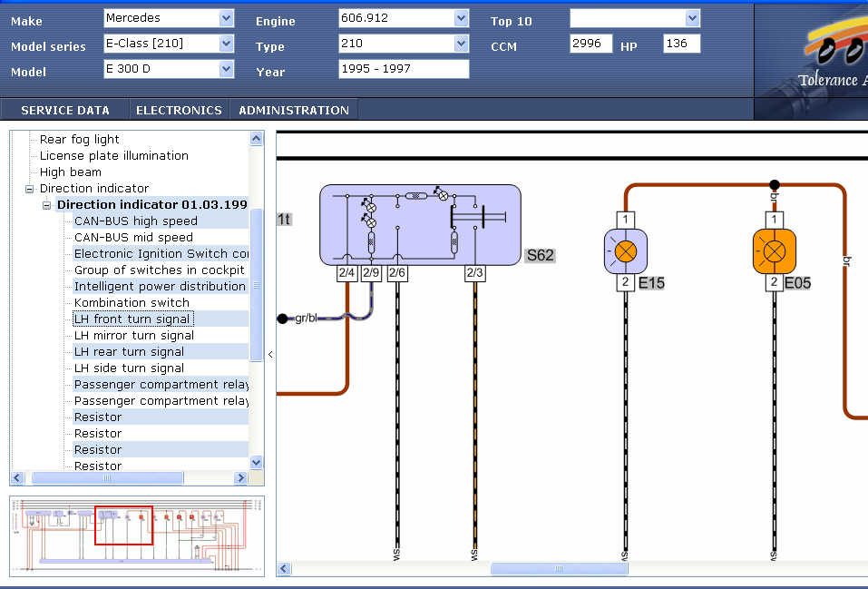Click connector pin 2/9 on S62

click(x=371, y=273)
